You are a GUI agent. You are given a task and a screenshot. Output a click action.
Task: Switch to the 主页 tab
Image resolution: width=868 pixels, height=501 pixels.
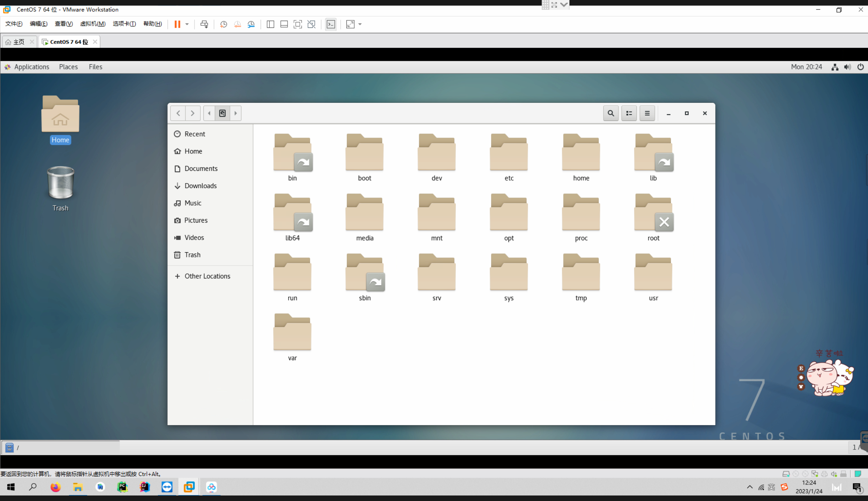[19, 42]
